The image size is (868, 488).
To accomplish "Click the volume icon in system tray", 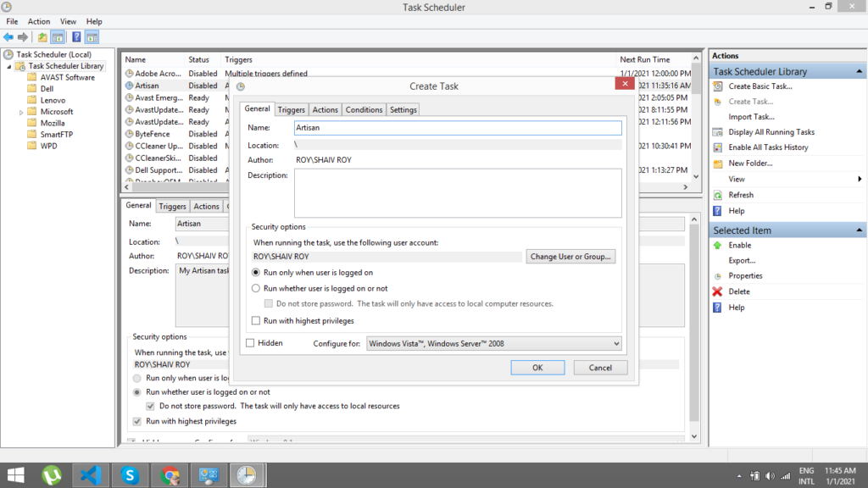I will click(x=770, y=476).
